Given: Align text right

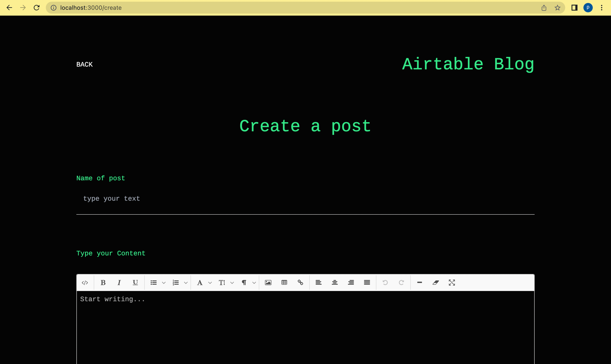Looking at the screenshot, I should pos(351,283).
